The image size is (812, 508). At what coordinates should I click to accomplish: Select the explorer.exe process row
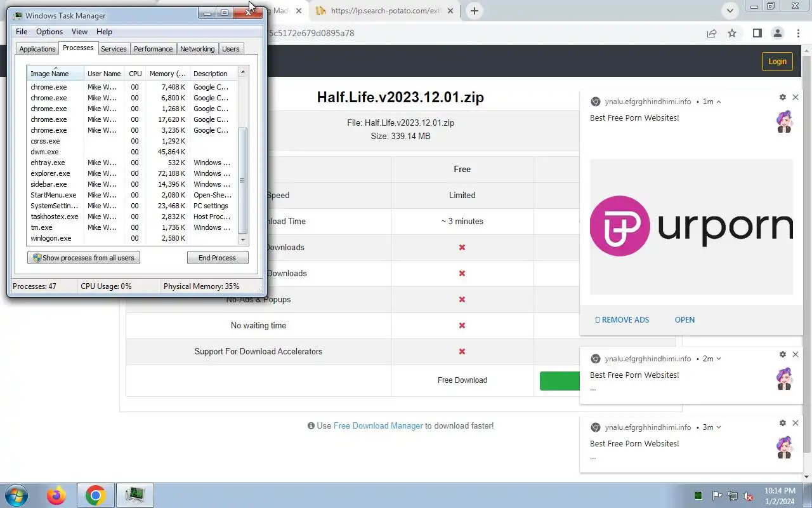(131, 173)
